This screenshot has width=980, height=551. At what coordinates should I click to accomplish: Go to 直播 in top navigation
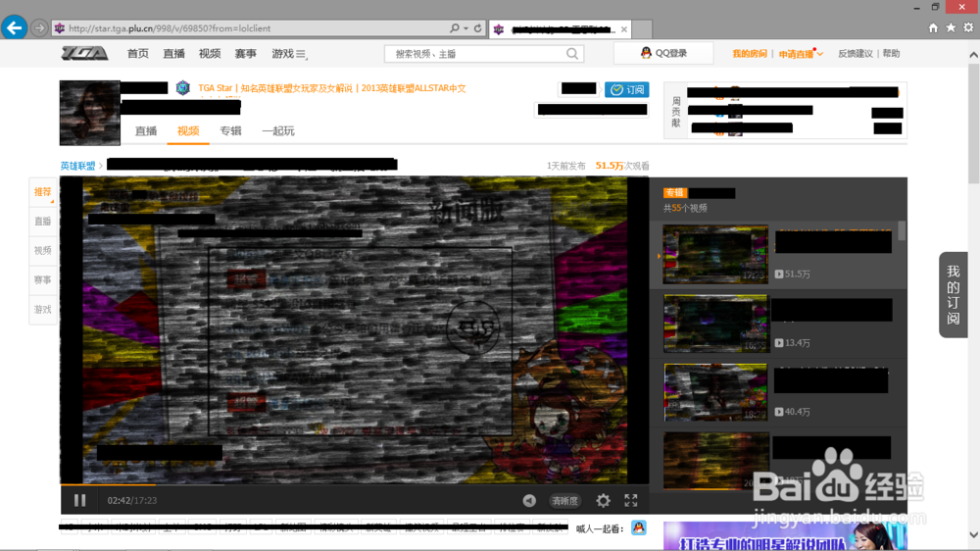tap(173, 54)
